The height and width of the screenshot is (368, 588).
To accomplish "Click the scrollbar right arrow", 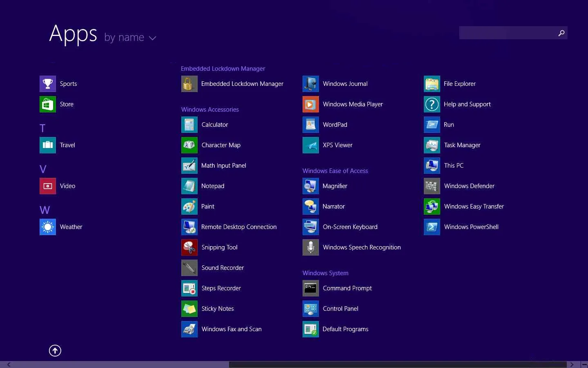I will pos(572,365).
